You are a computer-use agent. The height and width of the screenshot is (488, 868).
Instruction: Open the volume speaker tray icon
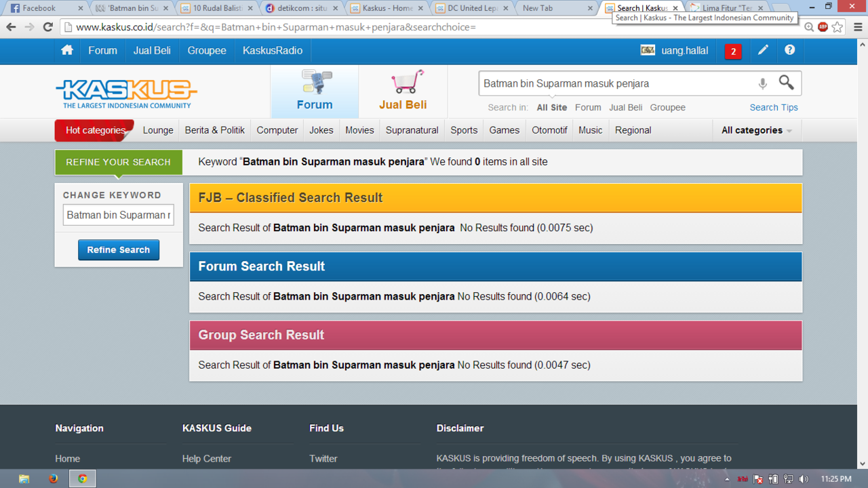pos(804,479)
